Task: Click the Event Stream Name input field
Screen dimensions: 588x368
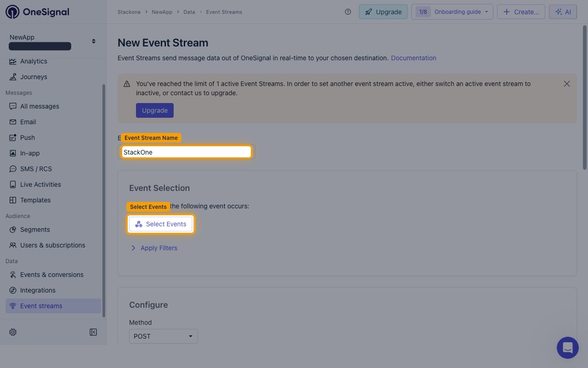Action: 187,152
